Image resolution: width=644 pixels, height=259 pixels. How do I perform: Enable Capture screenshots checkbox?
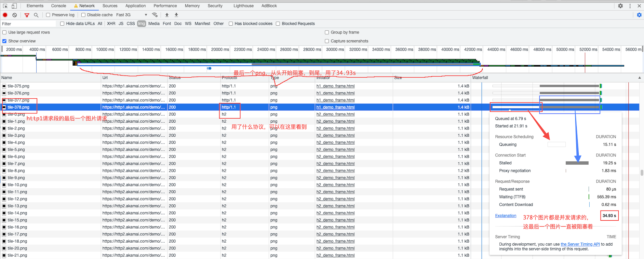click(x=327, y=41)
